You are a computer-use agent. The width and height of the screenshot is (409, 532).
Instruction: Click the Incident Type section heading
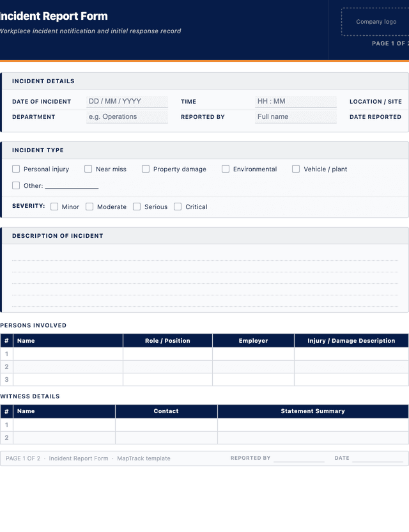tap(38, 150)
